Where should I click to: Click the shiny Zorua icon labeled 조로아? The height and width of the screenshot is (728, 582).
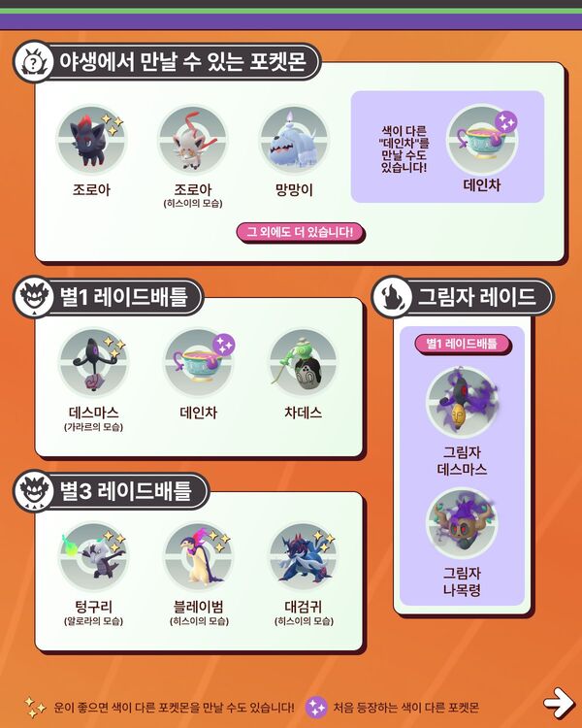tap(91, 140)
